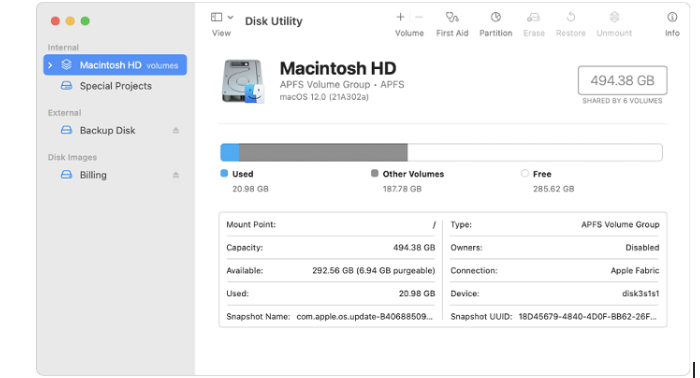Click the Capacity 494.38 GB table value
700x378 pixels.
414,248
